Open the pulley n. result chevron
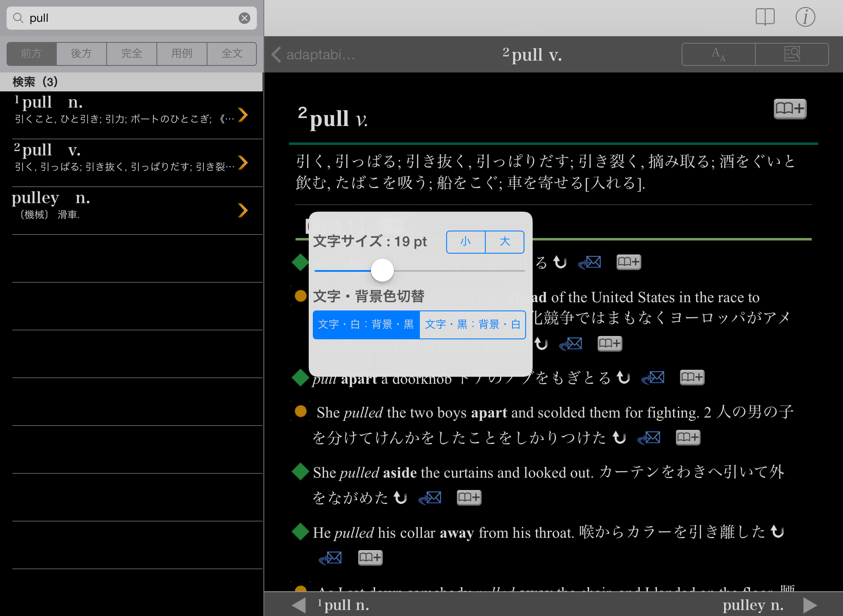 (x=243, y=210)
